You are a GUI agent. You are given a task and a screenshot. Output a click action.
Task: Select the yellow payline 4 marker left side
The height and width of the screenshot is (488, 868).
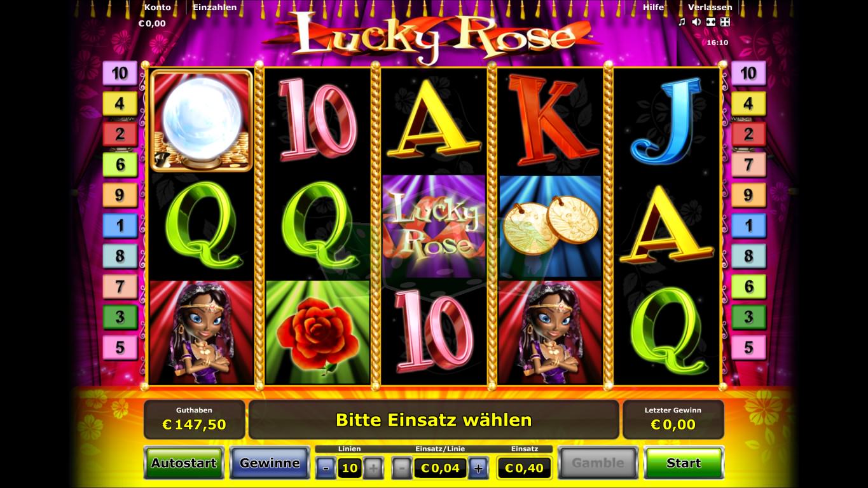click(120, 104)
